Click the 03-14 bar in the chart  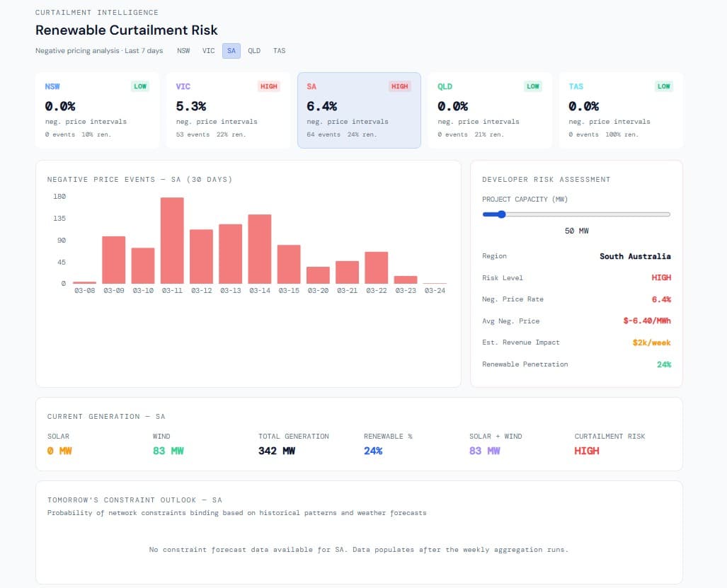(259, 248)
